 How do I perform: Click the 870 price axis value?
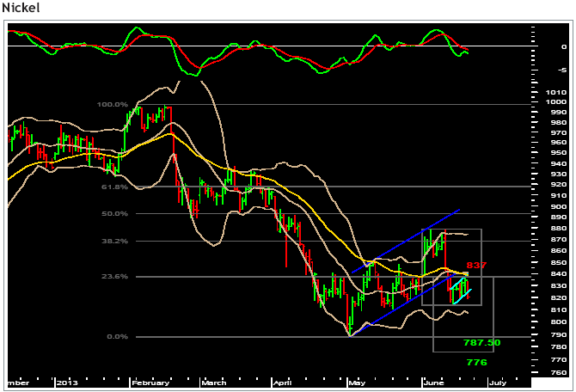(558, 240)
